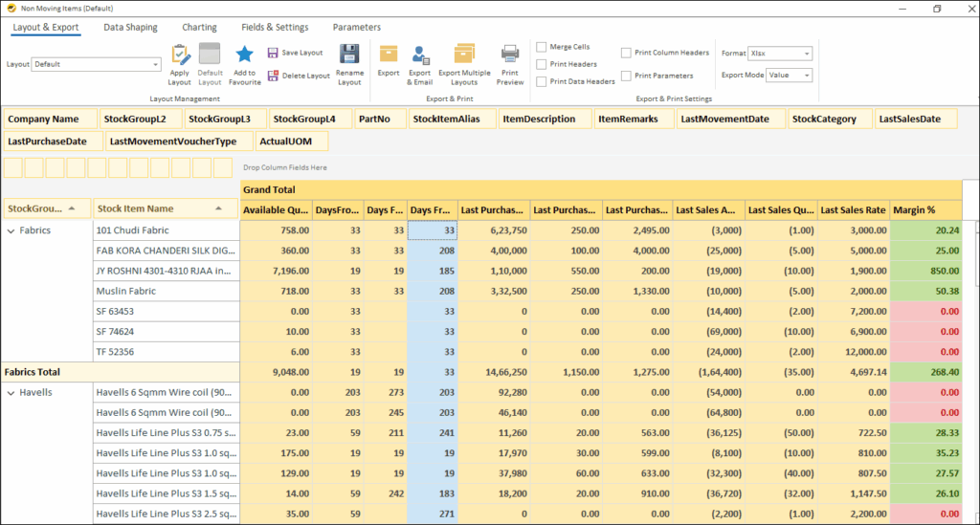Image resolution: width=980 pixels, height=525 pixels.
Task: Open Export & Email option
Action: pos(420,55)
